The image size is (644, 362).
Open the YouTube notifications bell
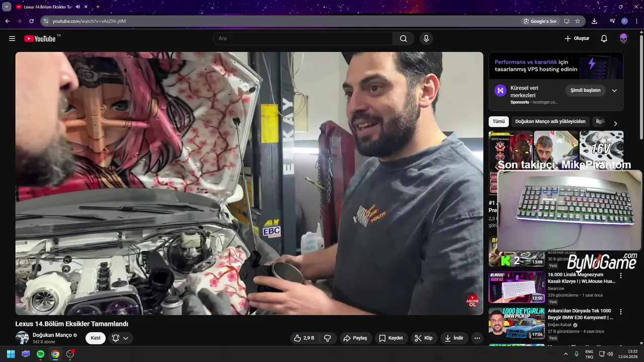click(604, 39)
